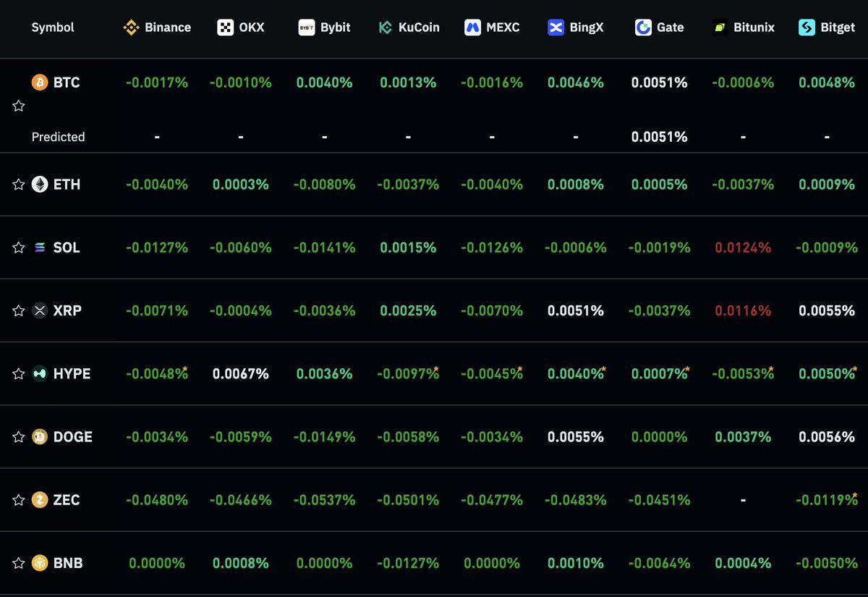Screen dimensions: 868x597
Task: Click the Bitget column header label
Action: pos(838,27)
